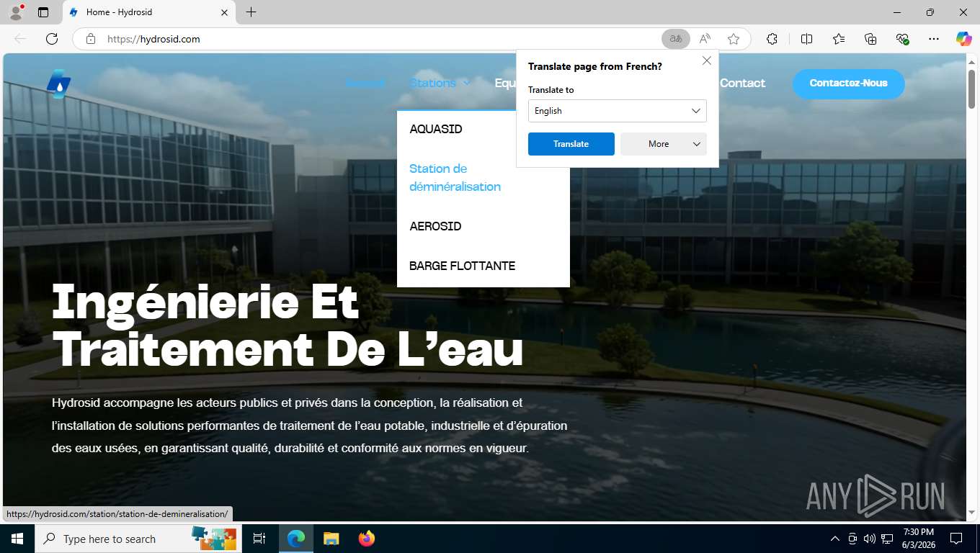Image resolution: width=980 pixels, height=553 pixels.
Task: Close the translate popup
Action: tap(706, 61)
